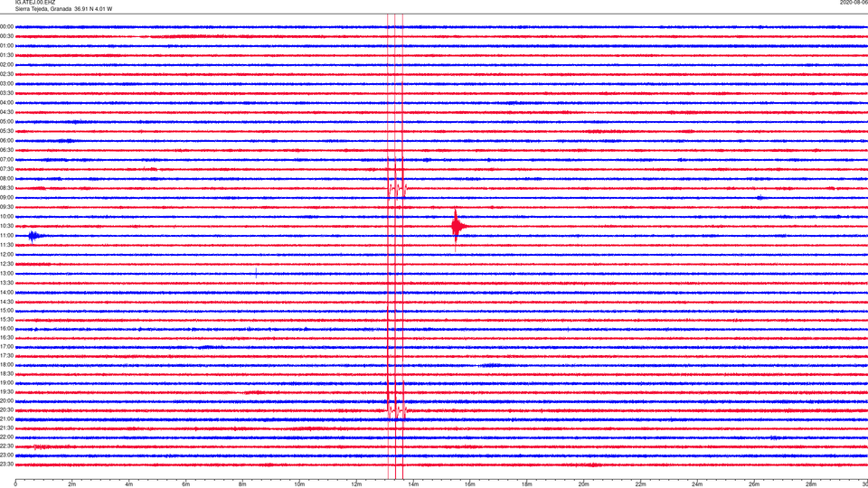
Task: Click the blue seismic burst on the 11:00 trace
Action: (x=34, y=236)
